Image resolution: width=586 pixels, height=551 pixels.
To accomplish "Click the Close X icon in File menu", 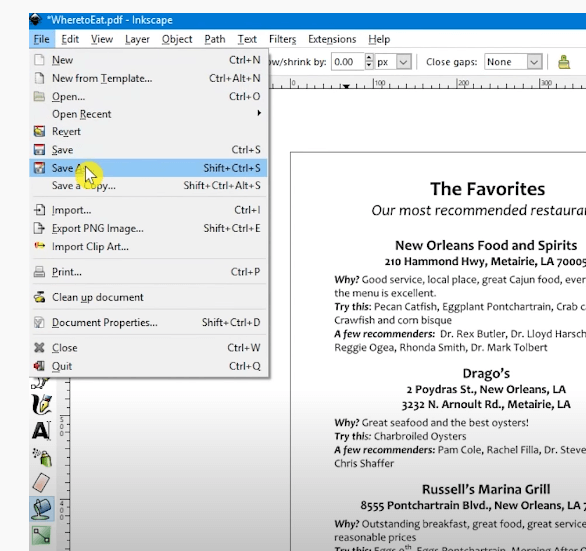I will [x=39, y=348].
